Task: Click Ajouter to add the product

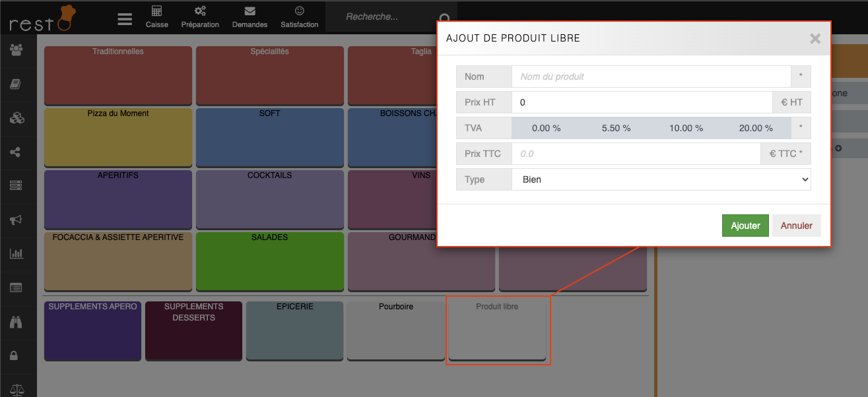Action: pos(745,226)
